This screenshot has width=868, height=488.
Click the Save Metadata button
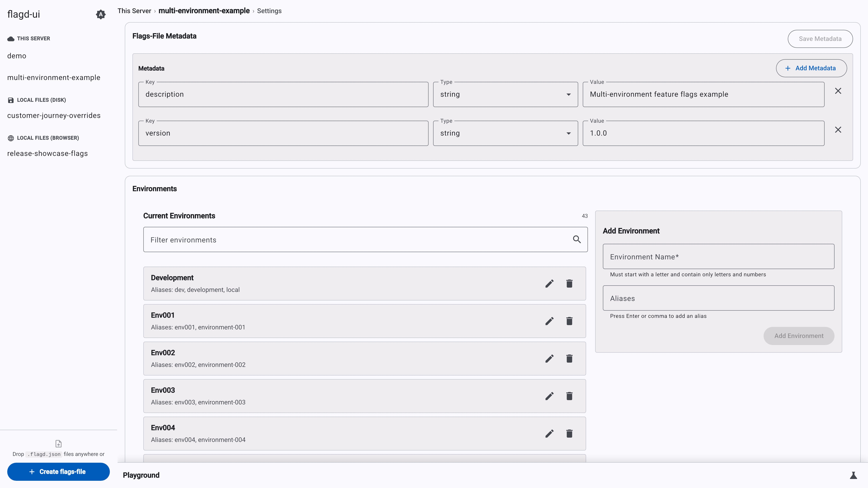click(x=820, y=38)
